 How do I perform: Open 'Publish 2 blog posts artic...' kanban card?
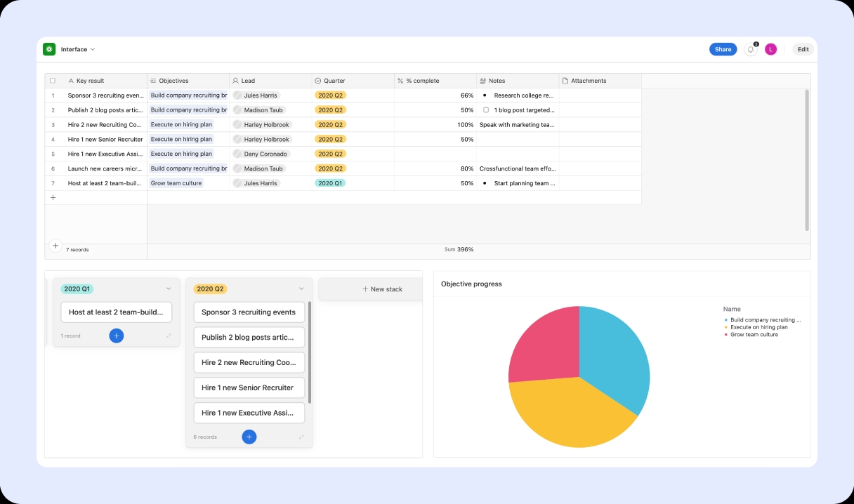tap(249, 338)
